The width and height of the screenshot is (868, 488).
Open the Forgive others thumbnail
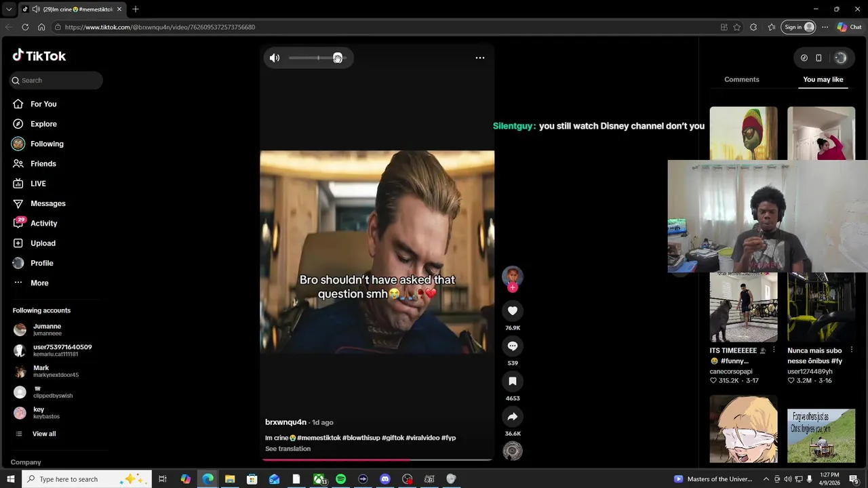(x=821, y=435)
